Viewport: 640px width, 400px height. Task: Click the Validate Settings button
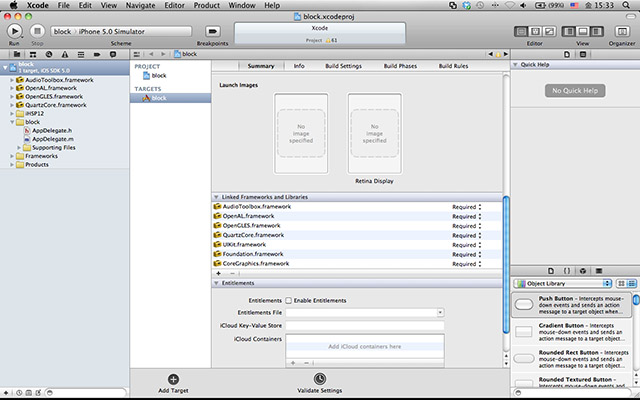[320, 384]
